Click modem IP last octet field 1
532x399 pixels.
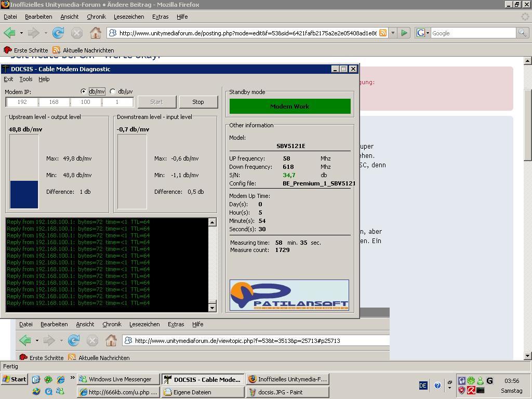(x=117, y=102)
